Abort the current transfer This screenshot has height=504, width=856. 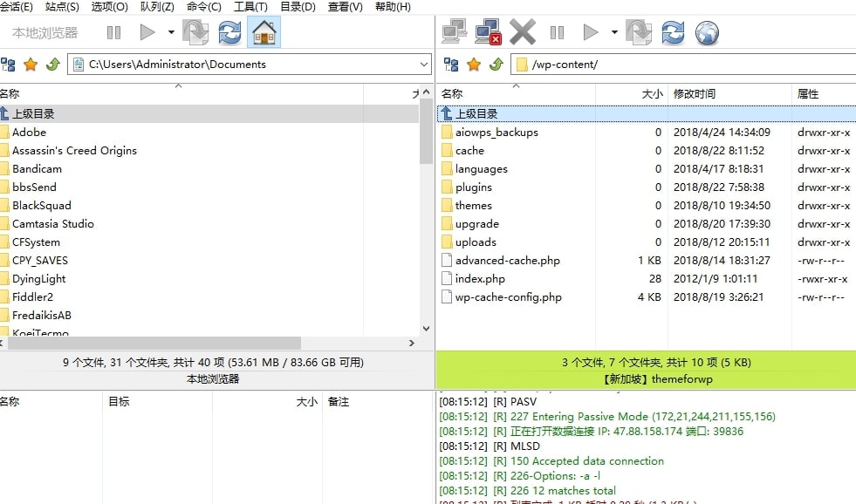coord(520,33)
